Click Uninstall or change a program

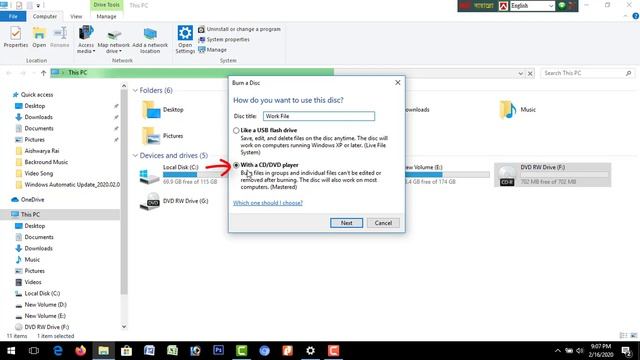(x=239, y=29)
